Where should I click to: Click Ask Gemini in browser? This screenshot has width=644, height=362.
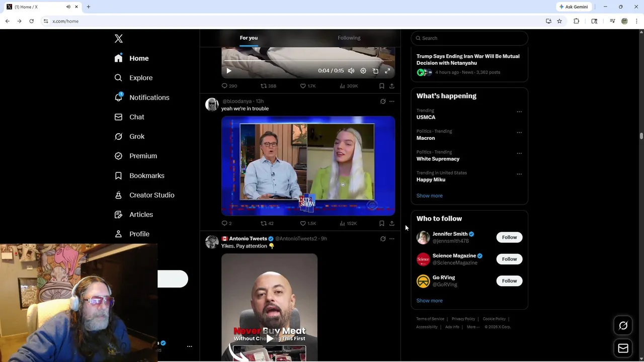(x=573, y=7)
